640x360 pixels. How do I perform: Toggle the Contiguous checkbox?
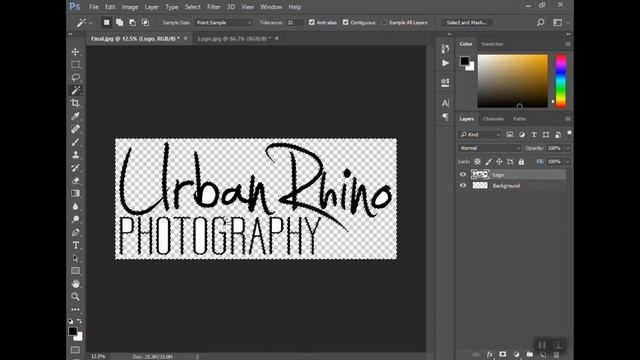click(346, 22)
